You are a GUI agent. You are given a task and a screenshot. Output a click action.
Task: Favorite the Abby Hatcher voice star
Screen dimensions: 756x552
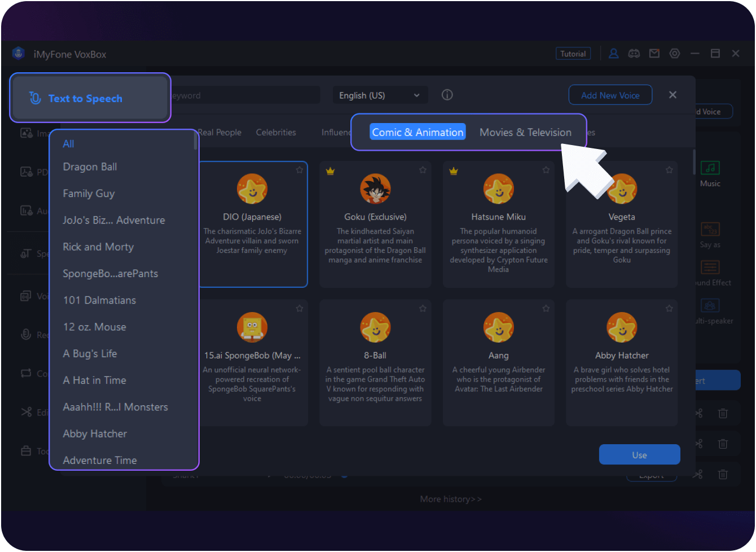669,308
